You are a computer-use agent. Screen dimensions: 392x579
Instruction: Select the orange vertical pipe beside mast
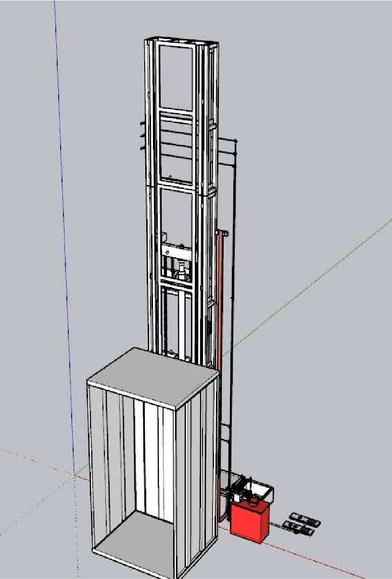(x=219, y=361)
